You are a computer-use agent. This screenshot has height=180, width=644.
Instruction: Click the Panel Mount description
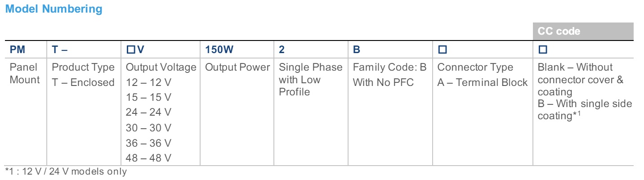(25, 74)
